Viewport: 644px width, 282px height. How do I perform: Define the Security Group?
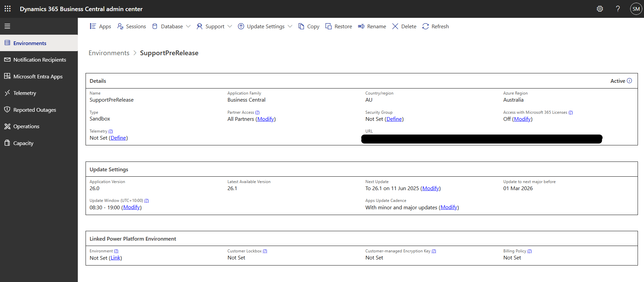(394, 119)
